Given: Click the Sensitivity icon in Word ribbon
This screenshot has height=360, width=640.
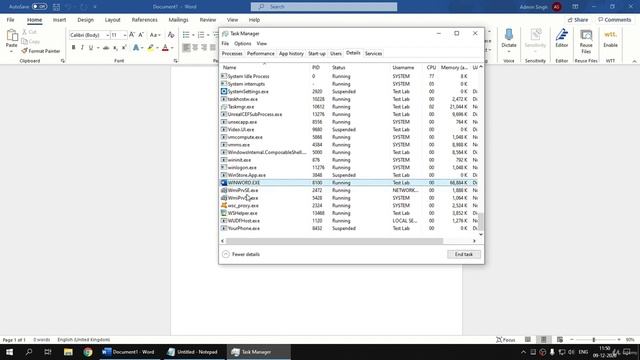Looking at the screenshot, I should pos(535,35).
